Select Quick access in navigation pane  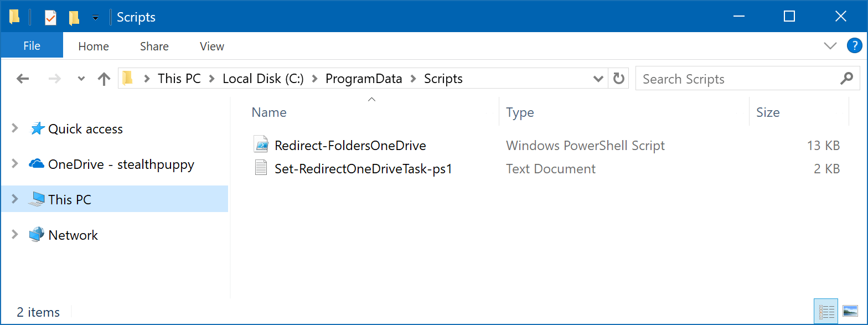tap(85, 129)
